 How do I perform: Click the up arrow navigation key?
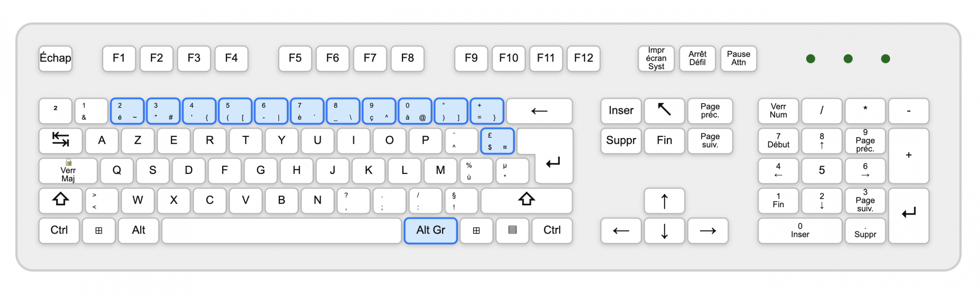coord(664,201)
